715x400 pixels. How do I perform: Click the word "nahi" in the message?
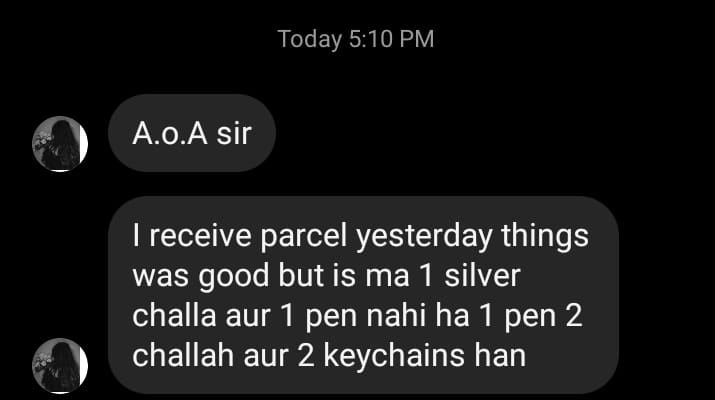coord(396,315)
